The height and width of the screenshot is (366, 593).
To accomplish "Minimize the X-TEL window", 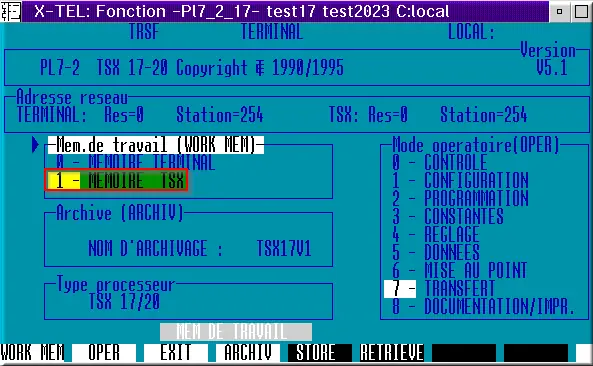I will point(559,11).
